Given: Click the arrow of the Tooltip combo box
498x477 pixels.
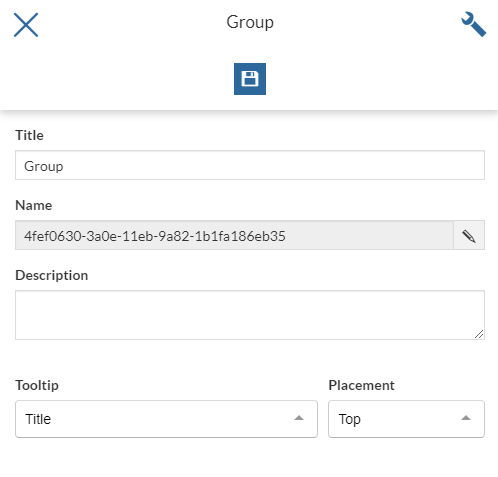Looking at the screenshot, I should pos(299,418).
